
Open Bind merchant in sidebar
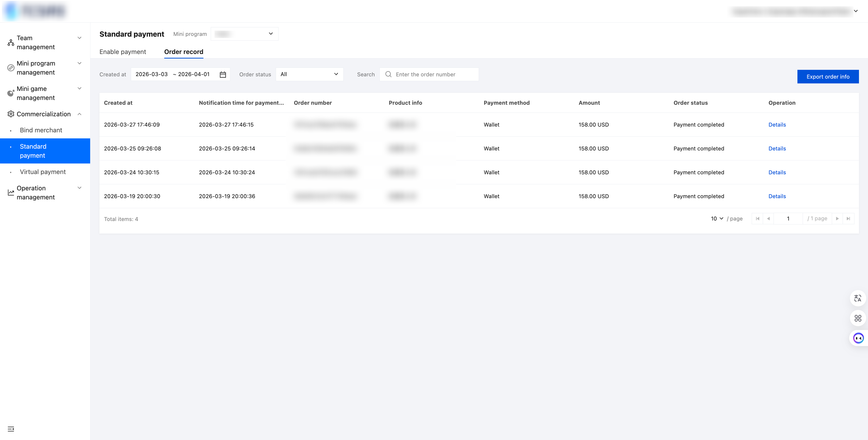click(41, 130)
